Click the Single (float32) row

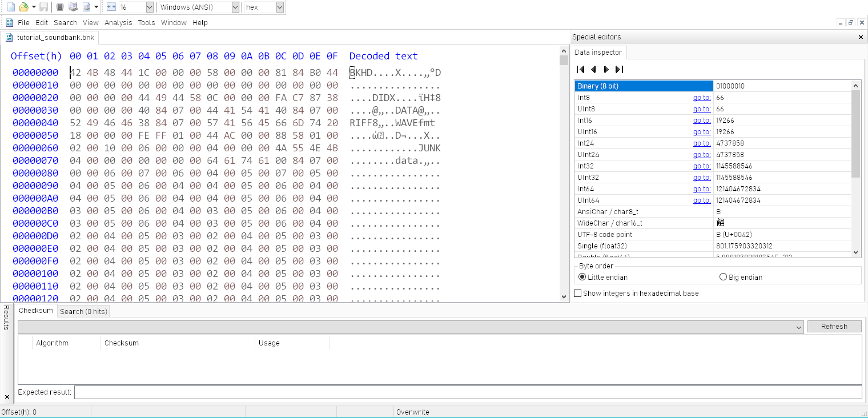713,246
